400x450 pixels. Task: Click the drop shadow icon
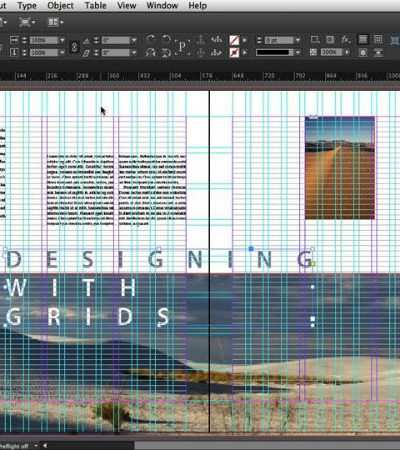(315, 40)
